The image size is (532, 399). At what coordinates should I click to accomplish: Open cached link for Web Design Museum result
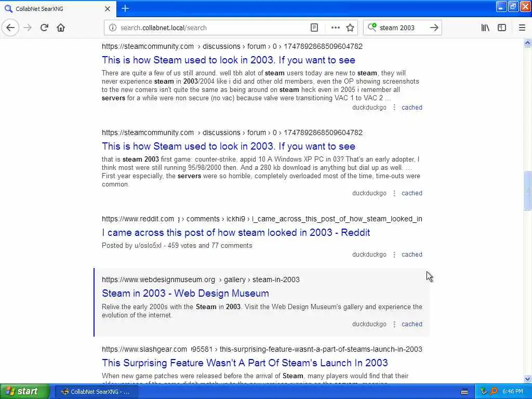pyautogui.click(x=412, y=324)
